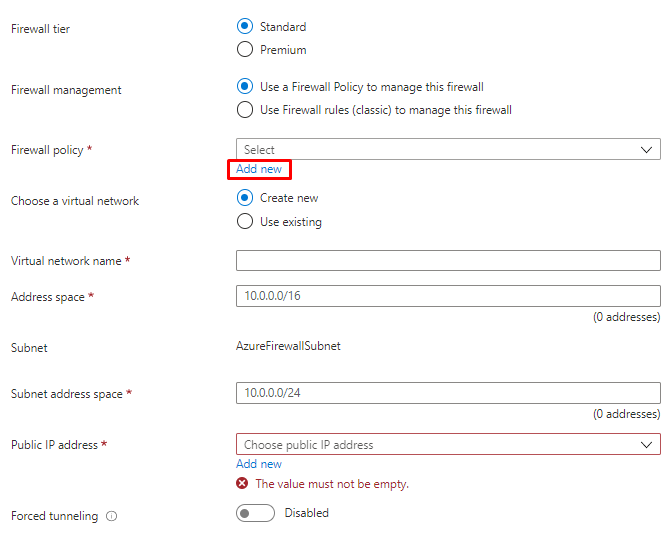Pick Use existing virtual network

click(x=245, y=222)
